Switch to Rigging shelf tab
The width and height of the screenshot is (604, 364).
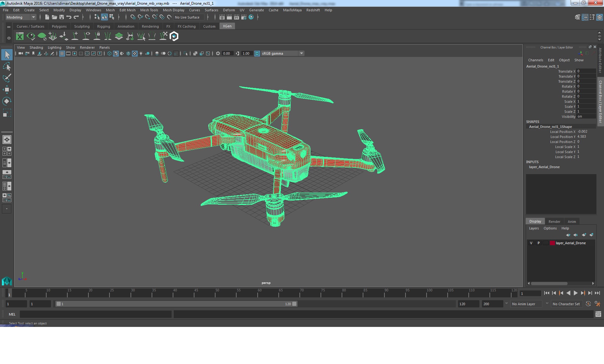(x=103, y=26)
